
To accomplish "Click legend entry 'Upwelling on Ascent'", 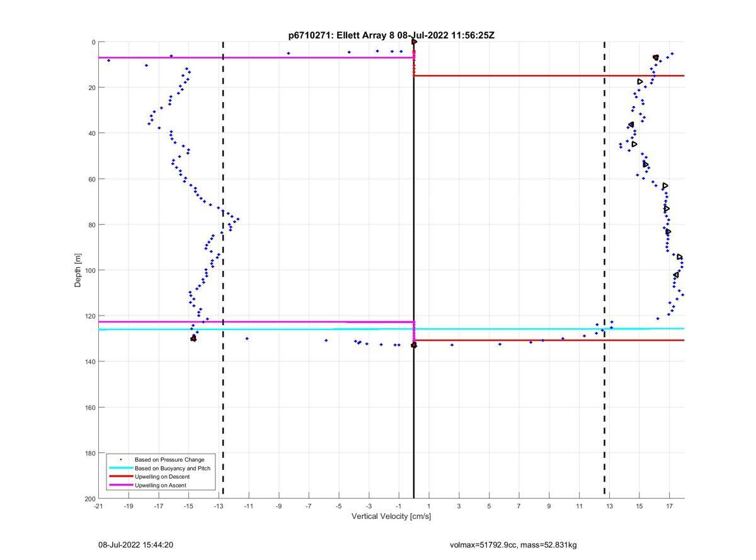I will click(161, 486).
